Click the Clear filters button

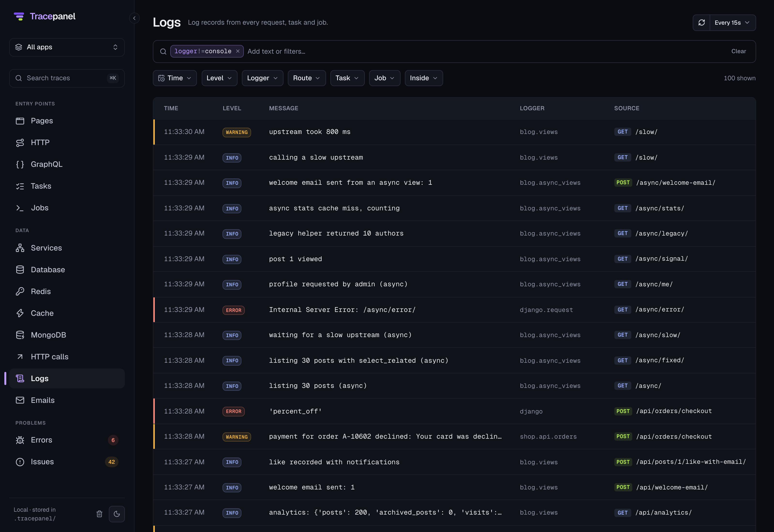click(738, 51)
